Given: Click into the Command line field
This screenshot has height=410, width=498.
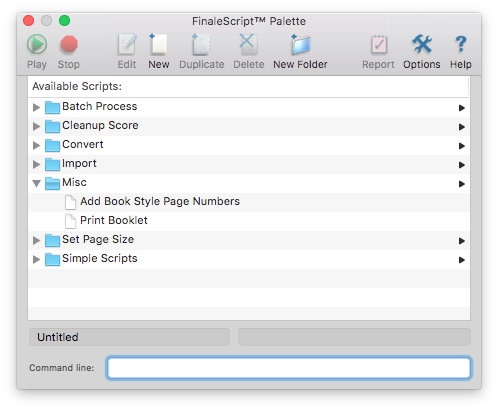Looking at the screenshot, I should (x=289, y=368).
